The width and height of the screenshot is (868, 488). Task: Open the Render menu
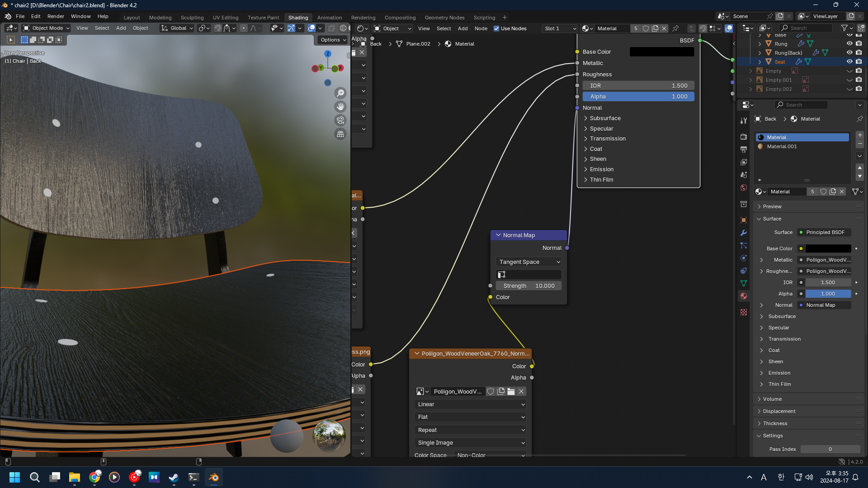pos(56,16)
